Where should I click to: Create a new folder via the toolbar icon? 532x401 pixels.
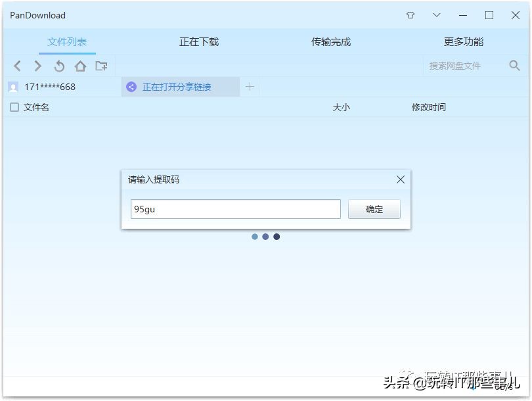(101, 66)
